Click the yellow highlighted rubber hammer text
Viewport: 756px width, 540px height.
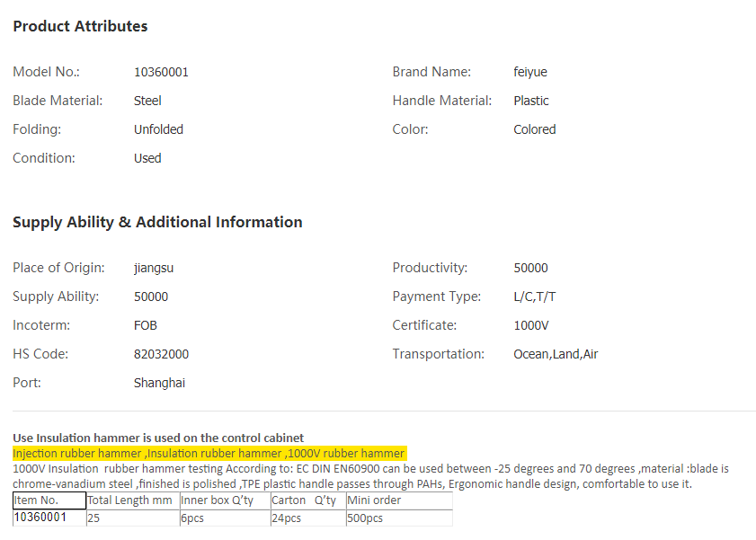[209, 454]
